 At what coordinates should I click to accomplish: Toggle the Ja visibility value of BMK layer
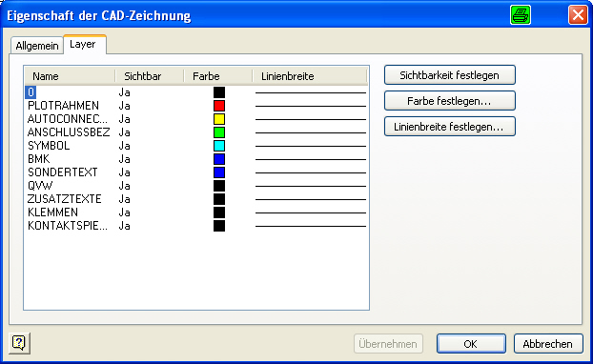point(125,159)
